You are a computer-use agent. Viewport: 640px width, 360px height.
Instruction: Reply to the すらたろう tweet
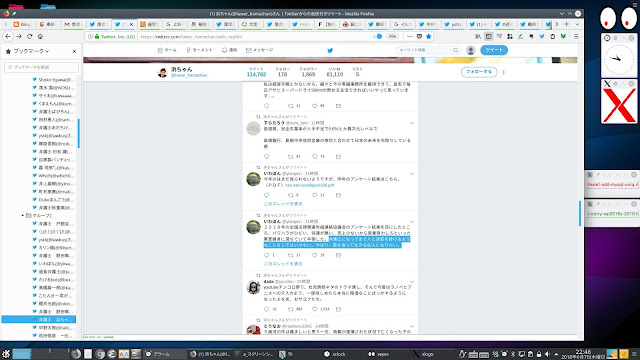[267, 156]
